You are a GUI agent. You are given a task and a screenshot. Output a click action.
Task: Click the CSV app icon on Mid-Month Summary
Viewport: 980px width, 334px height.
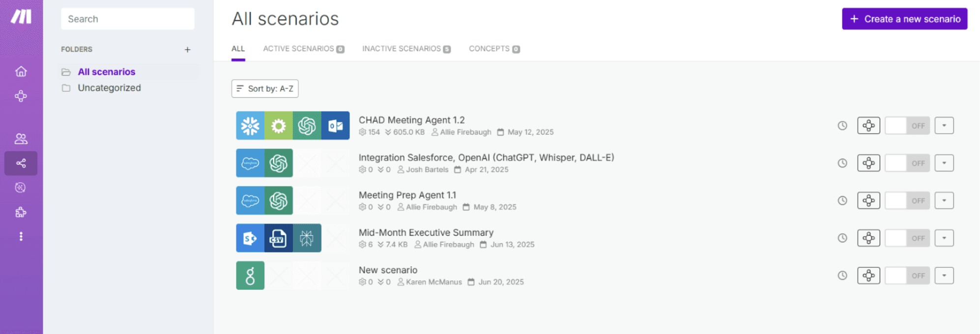(x=279, y=238)
